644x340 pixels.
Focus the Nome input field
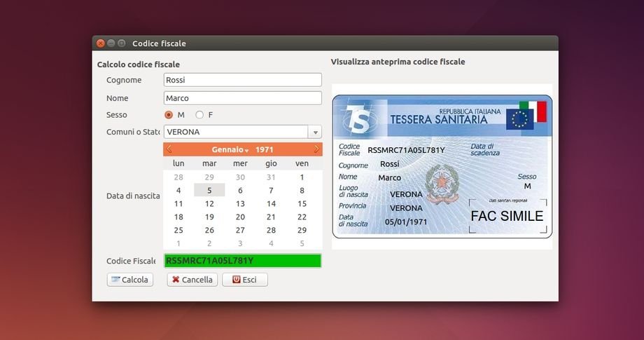point(243,98)
